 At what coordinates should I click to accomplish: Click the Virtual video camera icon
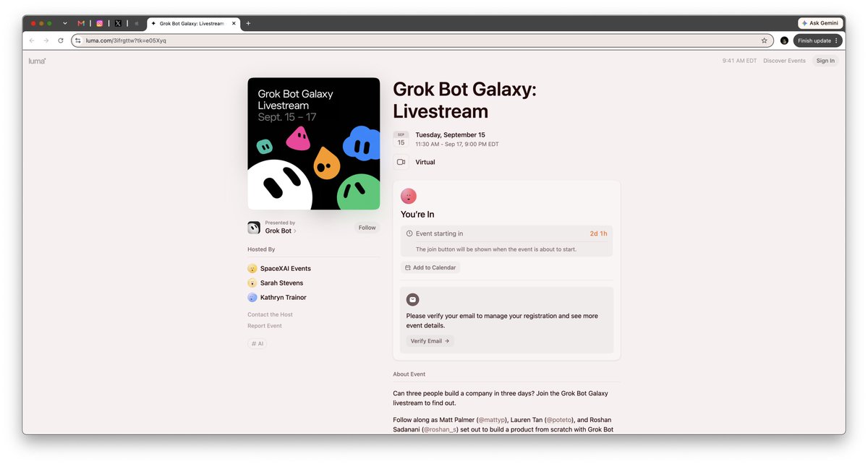(401, 162)
